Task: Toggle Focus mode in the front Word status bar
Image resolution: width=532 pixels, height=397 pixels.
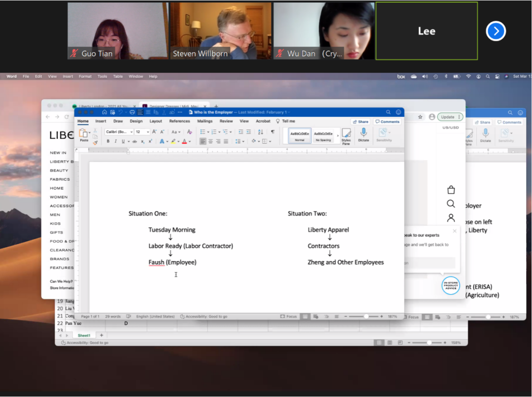Action: [x=288, y=316]
